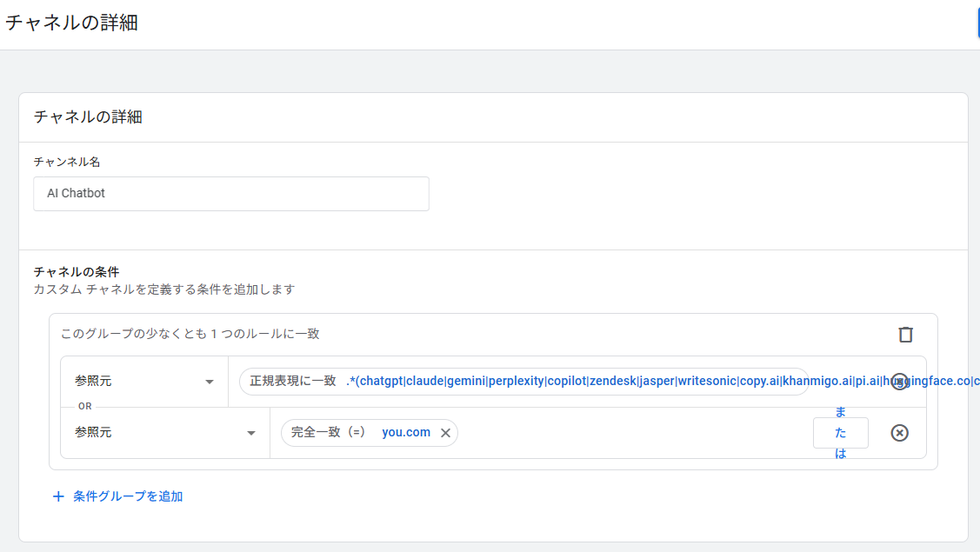Click the plus icon beside 条件グループを追加
The height and width of the screenshot is (552, 980).
point(58,496)
